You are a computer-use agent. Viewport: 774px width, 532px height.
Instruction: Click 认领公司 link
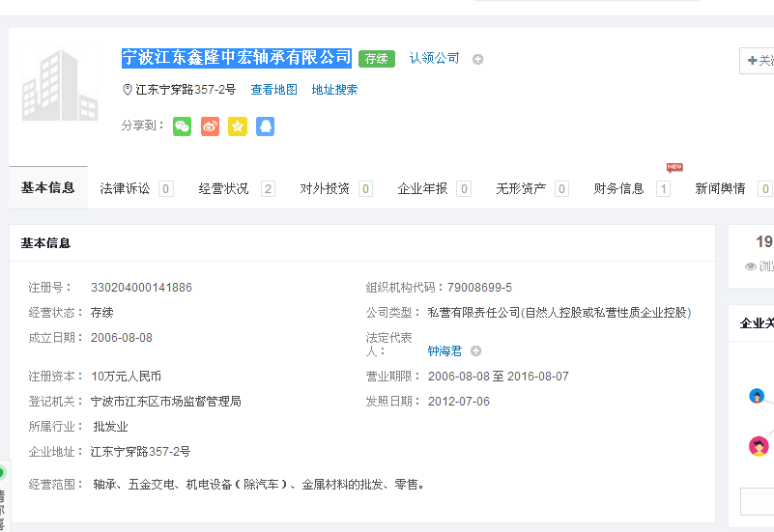click(x=434, y=59)
